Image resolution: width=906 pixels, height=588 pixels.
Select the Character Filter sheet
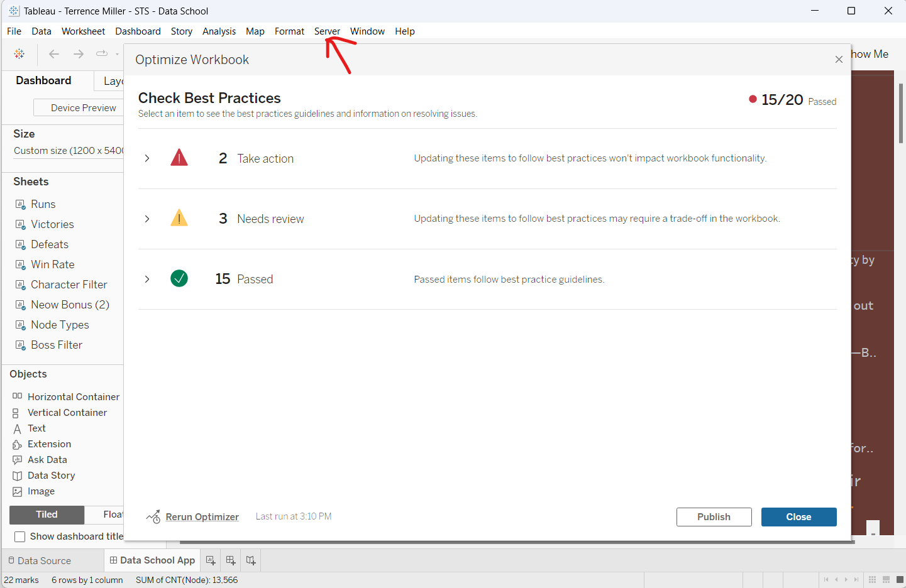tap(69, 285)
